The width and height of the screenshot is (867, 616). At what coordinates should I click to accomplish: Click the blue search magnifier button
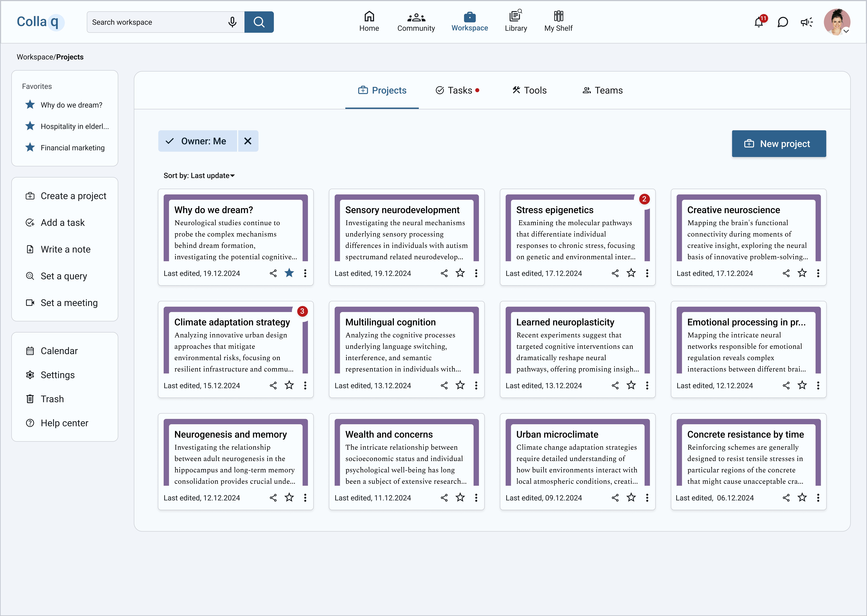pos(259,22)
